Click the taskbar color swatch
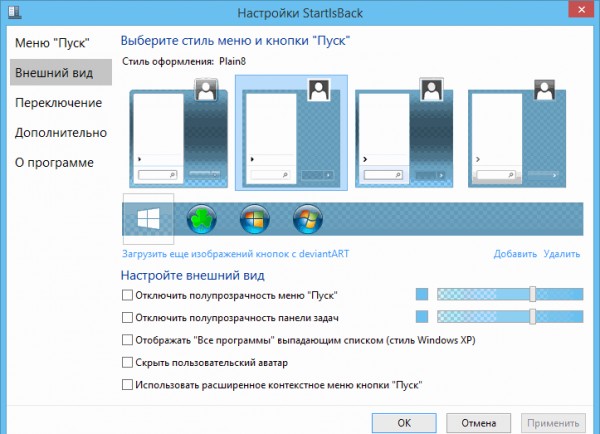 pos(422,317)
